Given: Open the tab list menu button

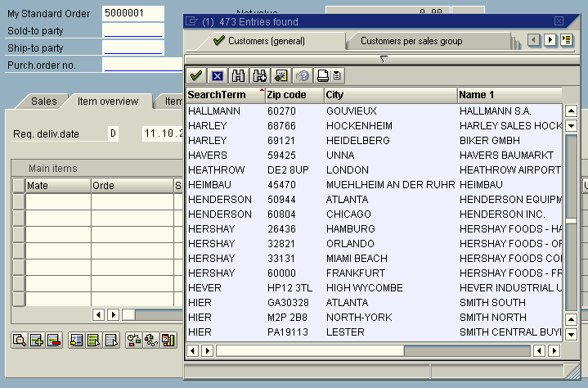Looking at the screenshot, I should pos(567,40).
